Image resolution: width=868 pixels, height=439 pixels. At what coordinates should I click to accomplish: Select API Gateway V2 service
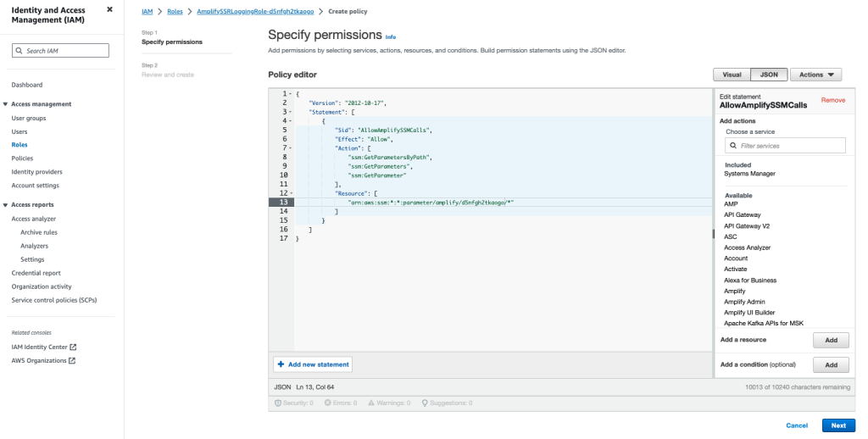pyautogui.click(x=747, y=226)
